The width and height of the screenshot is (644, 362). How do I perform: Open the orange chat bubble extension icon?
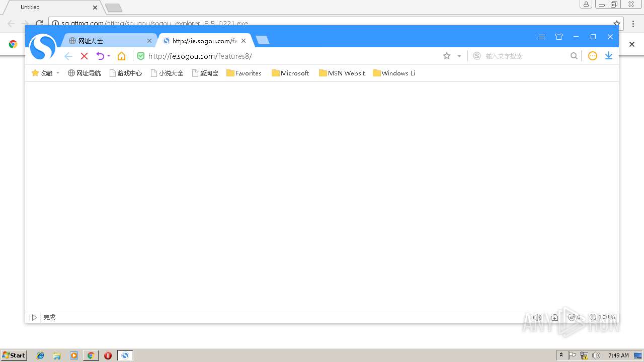point(593,56)
